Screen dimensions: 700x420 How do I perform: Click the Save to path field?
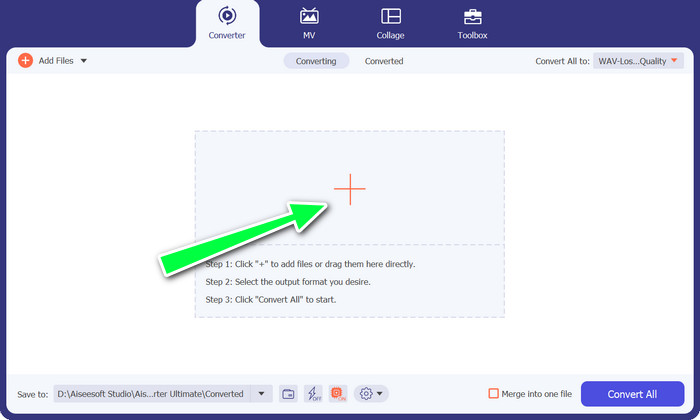[150, 394]
